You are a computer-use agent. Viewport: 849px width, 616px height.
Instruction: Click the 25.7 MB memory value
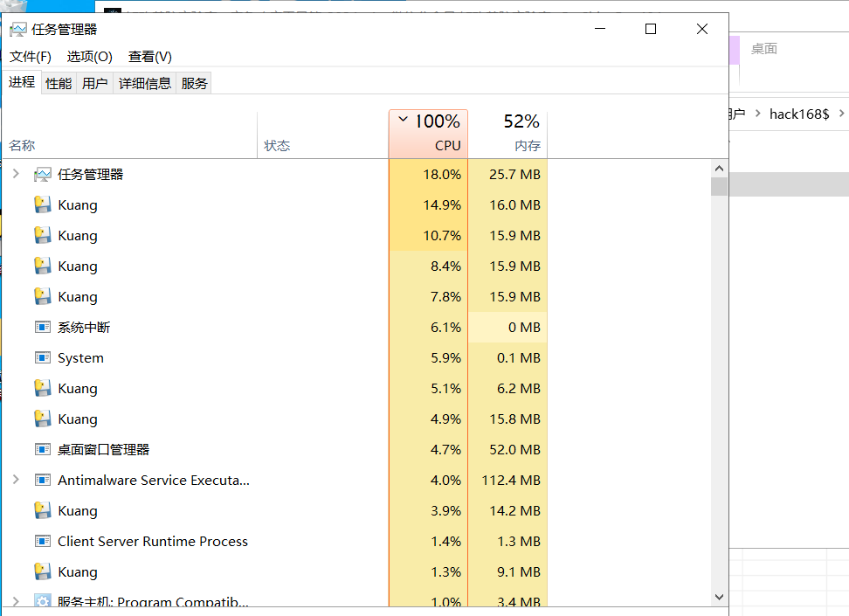pos(515,175)
